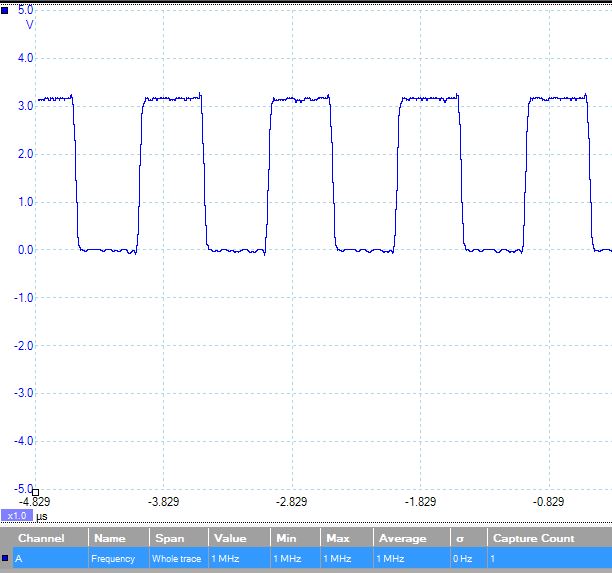Click the sigma standard deviation column header
Viewport: 612px width, 573px height.
click(x=460, y=538)
